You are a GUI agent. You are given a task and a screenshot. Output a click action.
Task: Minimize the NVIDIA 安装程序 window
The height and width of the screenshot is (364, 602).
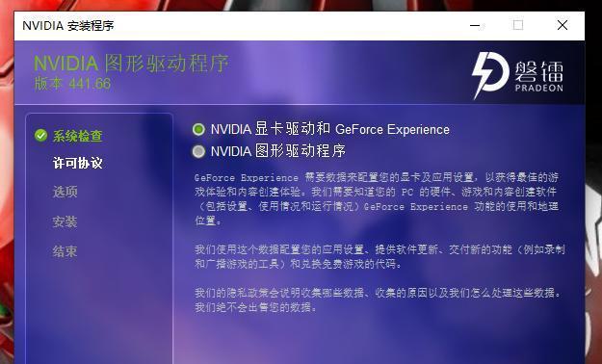(475, 26)
